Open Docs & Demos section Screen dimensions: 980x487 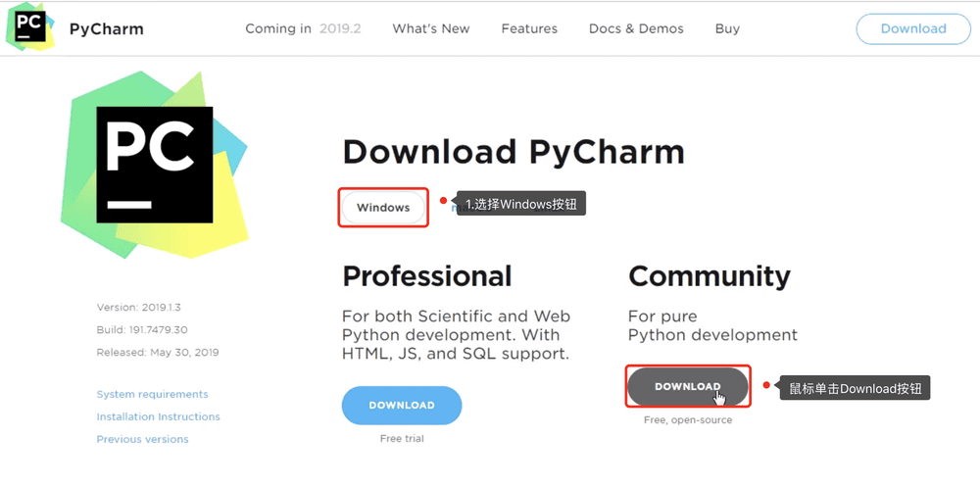click(636, 28)
